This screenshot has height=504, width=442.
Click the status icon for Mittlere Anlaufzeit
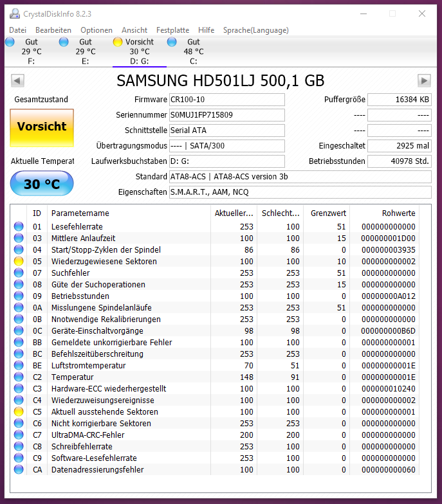(19, 238)
